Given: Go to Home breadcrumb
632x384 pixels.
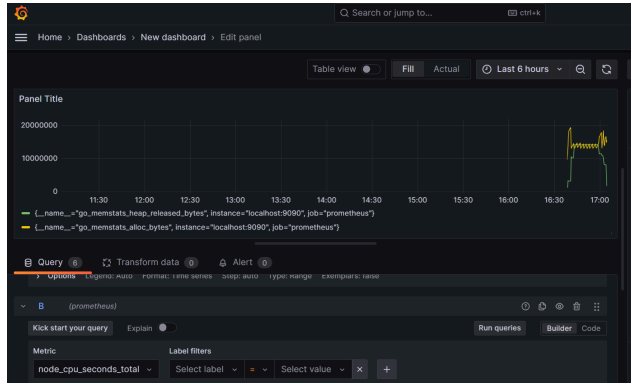Looking at the screenshot, I should coord(50,37).
